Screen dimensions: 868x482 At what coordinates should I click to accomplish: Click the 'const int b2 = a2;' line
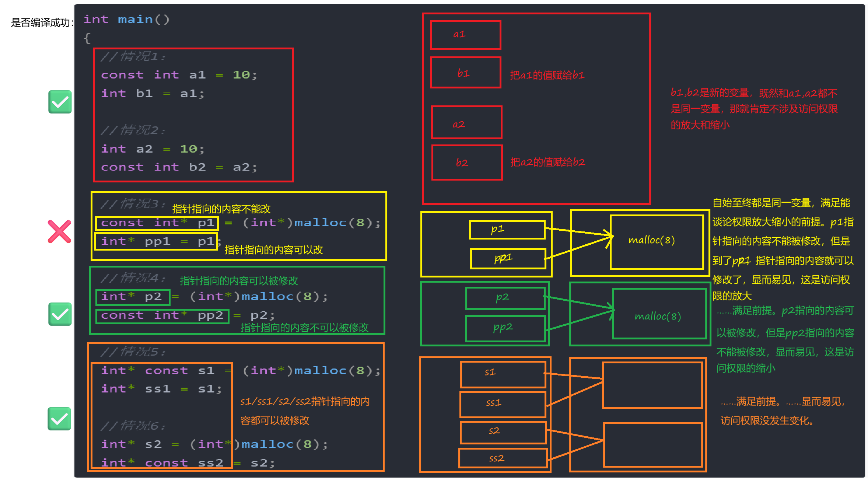click(x=179, y=167)
